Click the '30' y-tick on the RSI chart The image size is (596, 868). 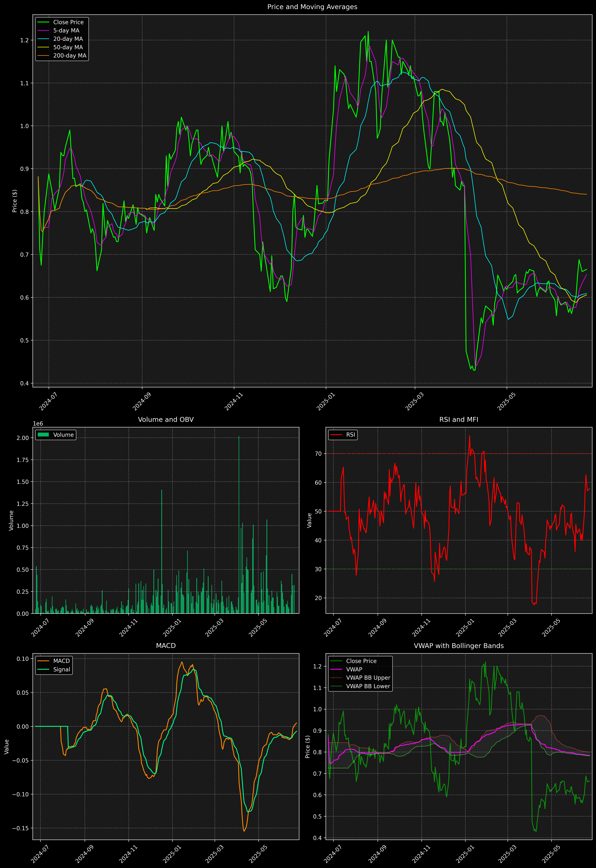(318, 569)
